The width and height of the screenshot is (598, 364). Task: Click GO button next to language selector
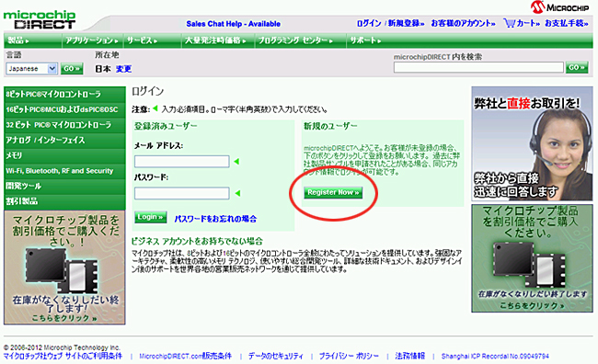pos(72,69)
